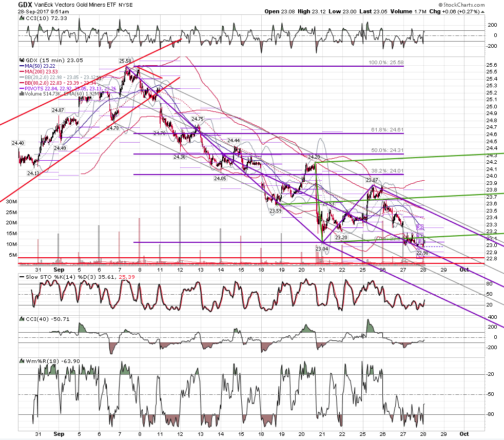Click the VanEck Vectors Gold Miners ETF name
This screenshot has width=504, height=440.
[75, 5]
